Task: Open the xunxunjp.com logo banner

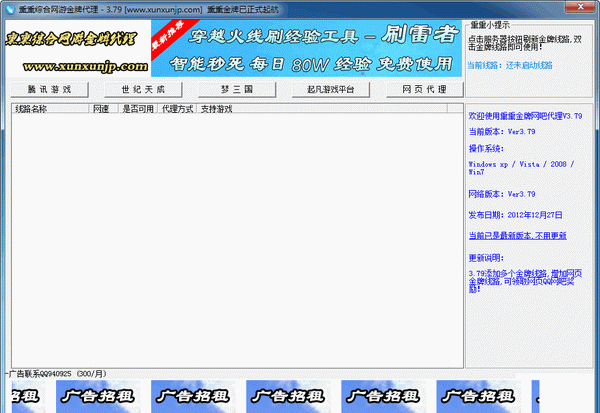Action: coord(77,49)
